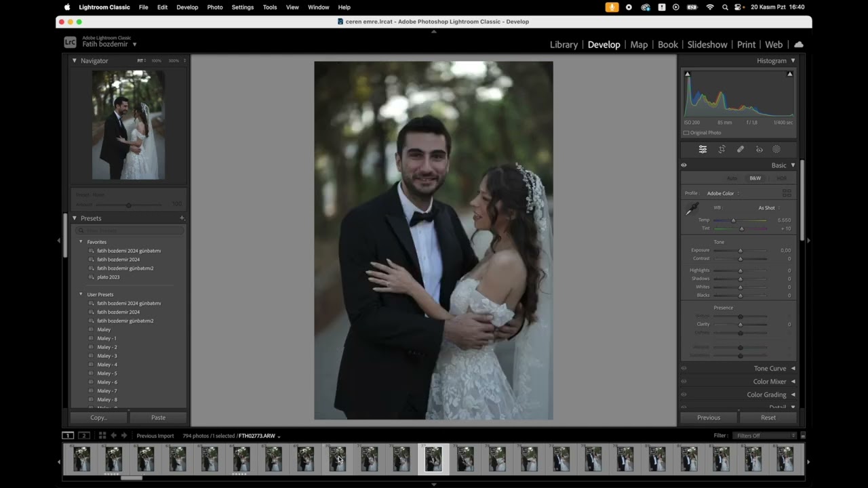Open the Adobe Color profile dropdown
868x488 pixels.
pos(723,193)
